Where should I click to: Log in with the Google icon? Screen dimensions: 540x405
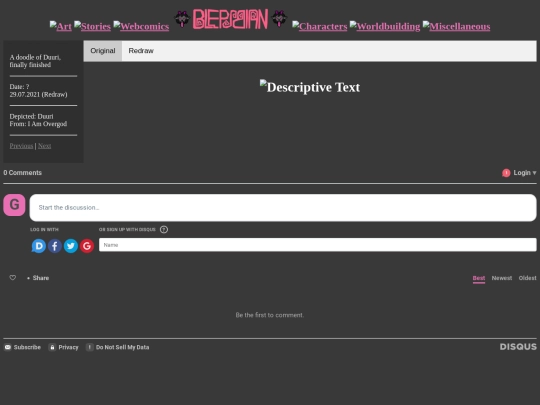(x=87, y=246)
